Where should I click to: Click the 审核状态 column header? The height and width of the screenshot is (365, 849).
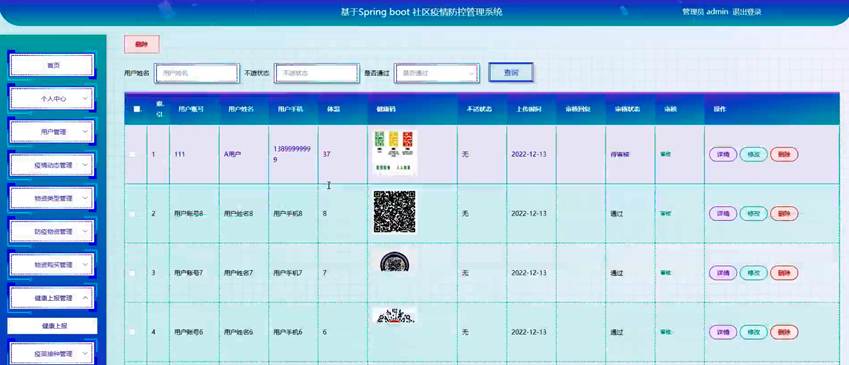(x=627, y=109)
